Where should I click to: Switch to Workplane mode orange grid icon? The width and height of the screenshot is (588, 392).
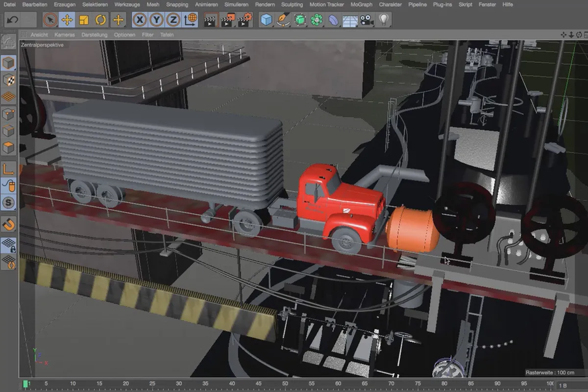tap(8, 97)
